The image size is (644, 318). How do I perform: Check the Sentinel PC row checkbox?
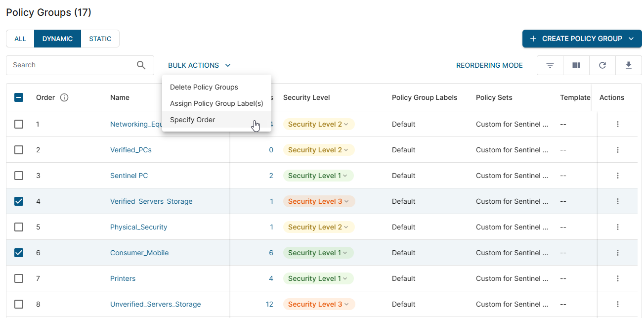pos(19,176)
